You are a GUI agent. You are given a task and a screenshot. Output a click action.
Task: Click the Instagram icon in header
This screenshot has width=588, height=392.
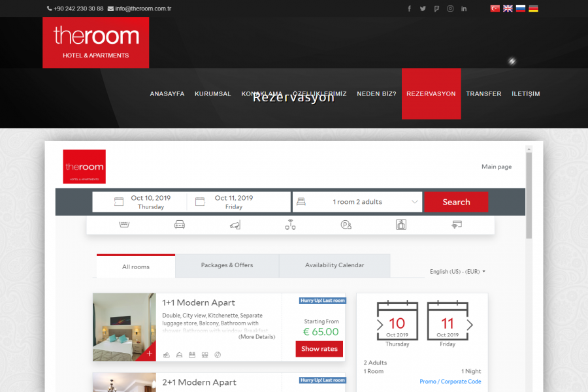click(x=450, y=8)
